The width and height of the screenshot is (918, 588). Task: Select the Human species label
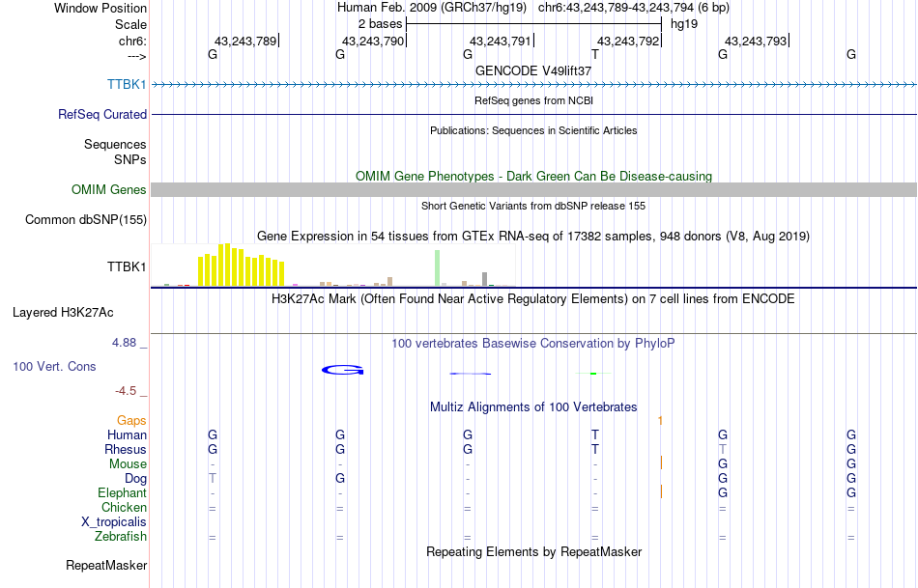pos(127,434)
